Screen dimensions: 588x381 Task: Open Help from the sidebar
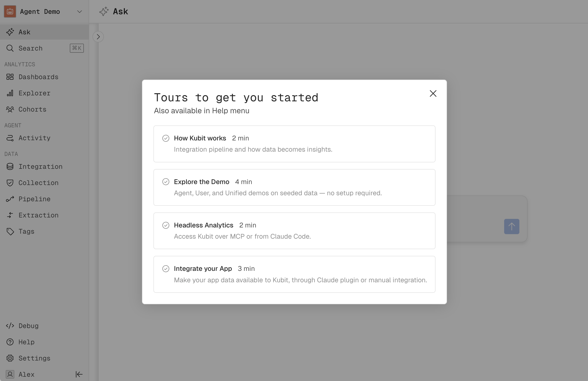(45, 342)
